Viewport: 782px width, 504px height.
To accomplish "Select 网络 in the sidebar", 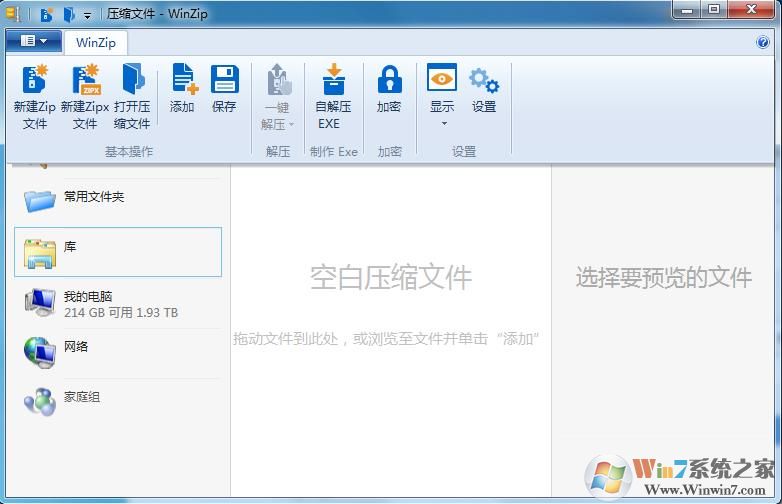I will pos(76,347).
